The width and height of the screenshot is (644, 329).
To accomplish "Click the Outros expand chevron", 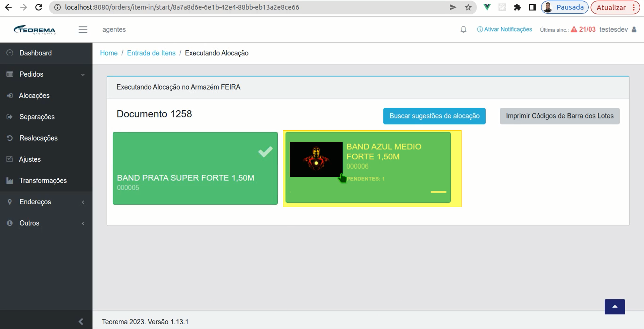I will 83,223.
